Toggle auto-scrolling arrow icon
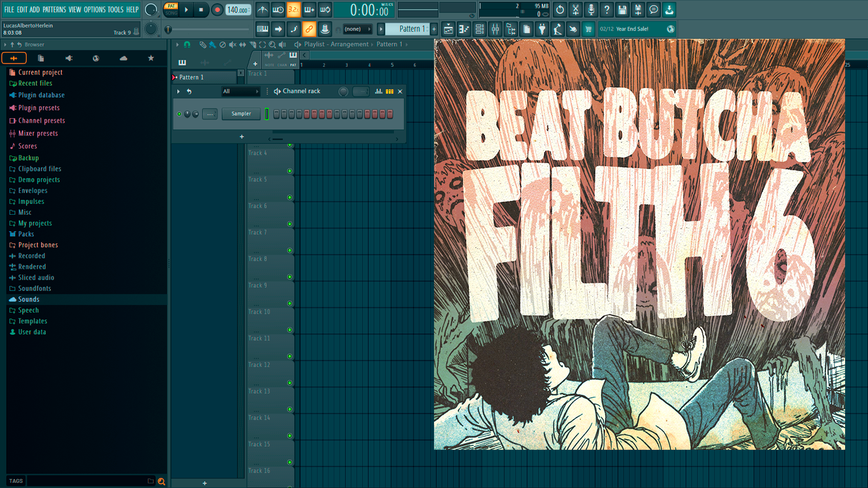 [278, 29]
